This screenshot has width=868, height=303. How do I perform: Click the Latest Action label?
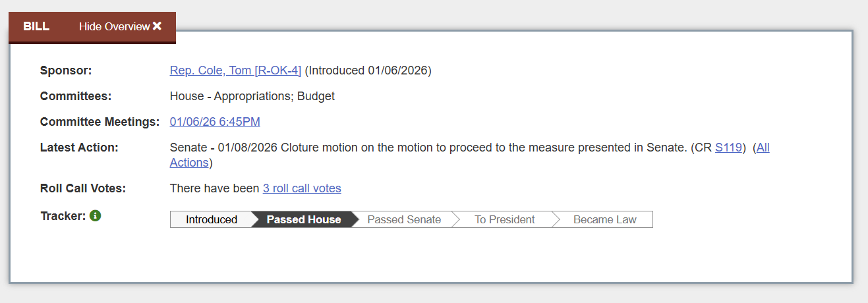point(79,148)
